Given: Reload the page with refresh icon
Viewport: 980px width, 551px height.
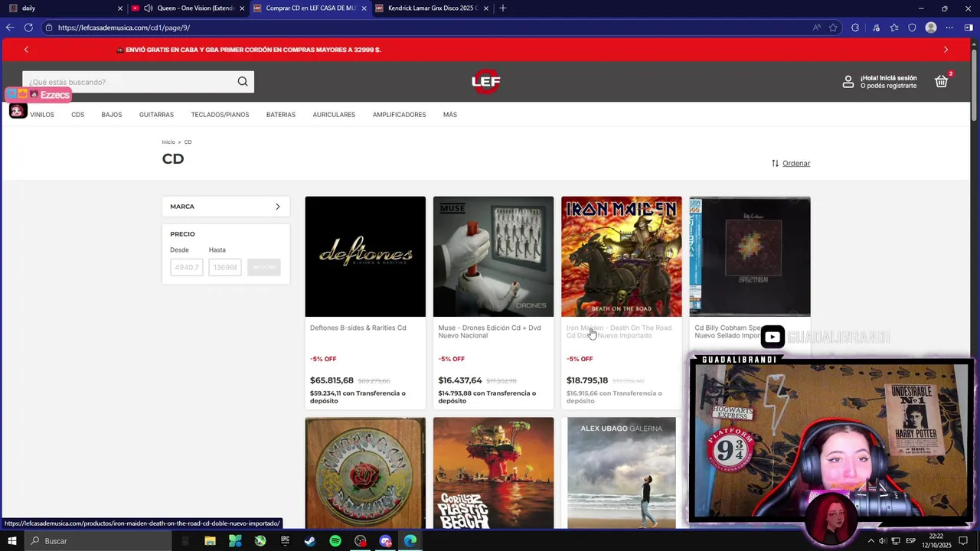Looking at the screenshot, I should [28, 28].
